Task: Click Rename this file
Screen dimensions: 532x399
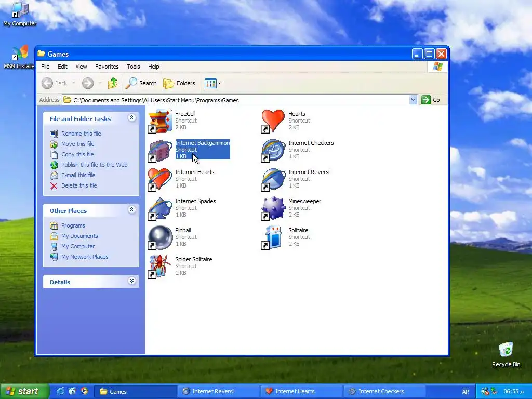Action: pyautogui.click(x=81, y=134)
